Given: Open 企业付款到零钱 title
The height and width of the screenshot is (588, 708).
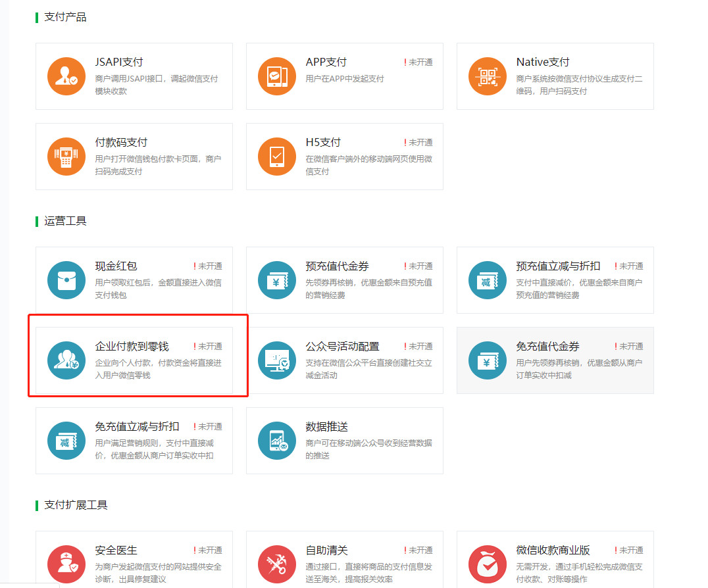Looking at the screenshot, I should [x=132, y=346].
